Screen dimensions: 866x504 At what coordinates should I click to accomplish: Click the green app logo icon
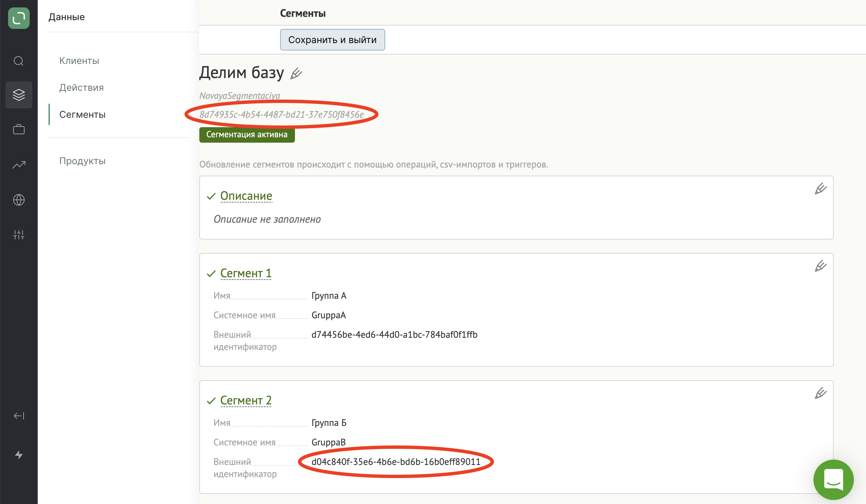19,18
